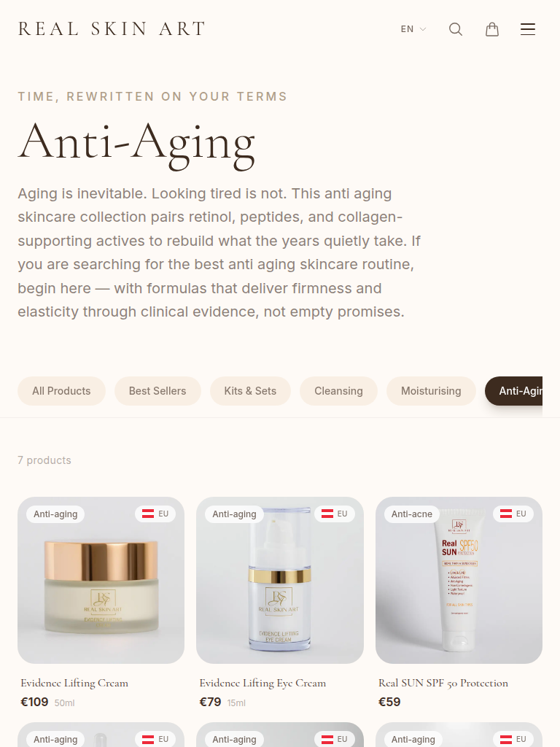Click the Evidence Lifting Cream title
Screen dimensions: 560x747
coord(74,683)
